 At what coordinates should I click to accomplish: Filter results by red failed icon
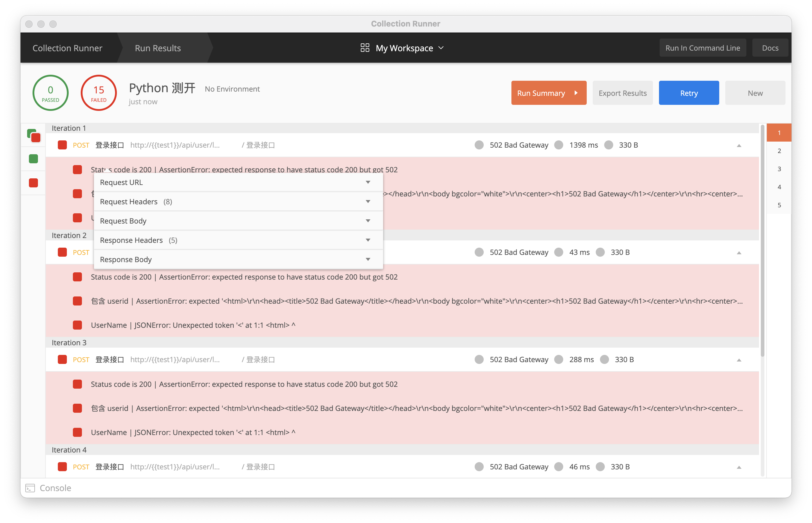(x=33, y=183)
